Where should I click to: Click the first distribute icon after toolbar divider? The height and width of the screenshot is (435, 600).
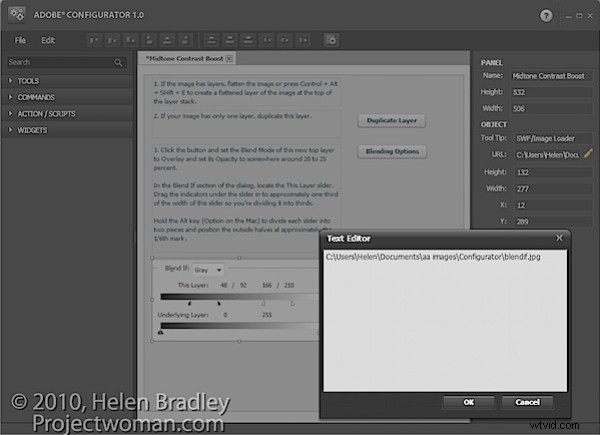(211, 40)
